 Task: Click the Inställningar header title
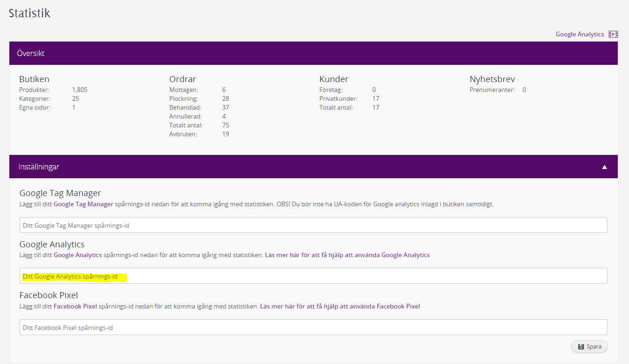[x=39, y=167]
